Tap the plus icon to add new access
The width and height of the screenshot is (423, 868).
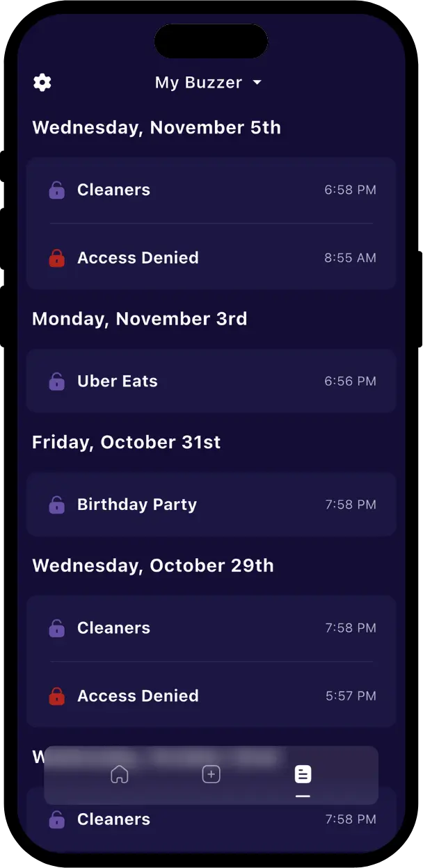(x=211, y=773)
